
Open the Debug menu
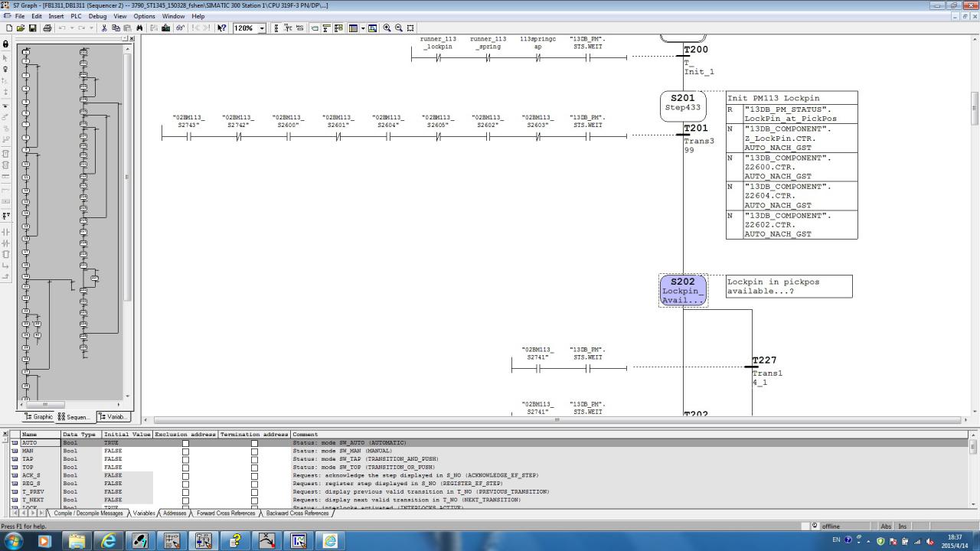coord(97,16)
